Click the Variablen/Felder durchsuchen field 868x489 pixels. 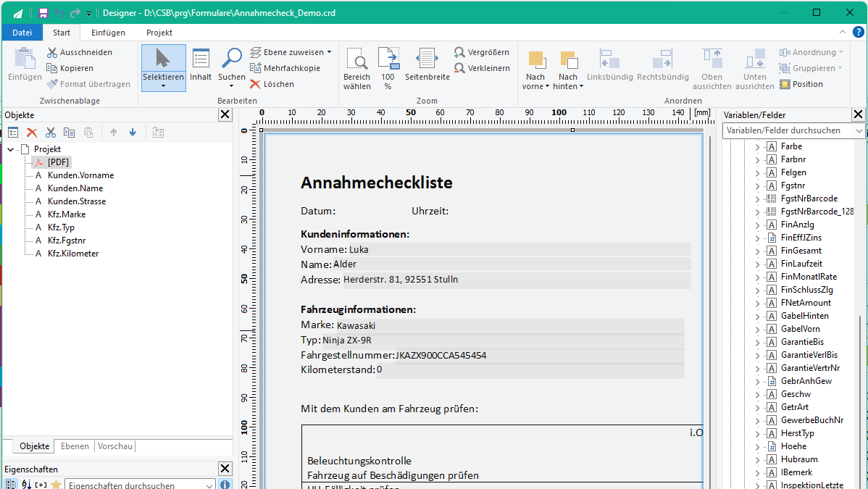pyautogui.click(x=793, y=130)
